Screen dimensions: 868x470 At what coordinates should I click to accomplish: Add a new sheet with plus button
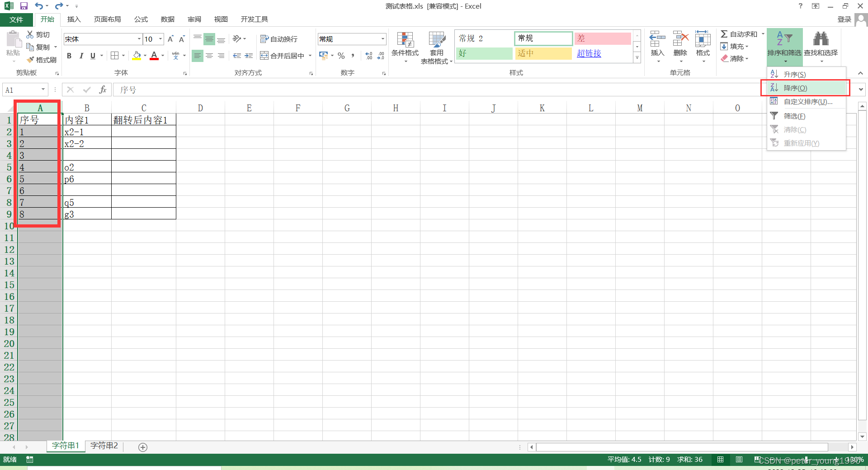[143, 447]
